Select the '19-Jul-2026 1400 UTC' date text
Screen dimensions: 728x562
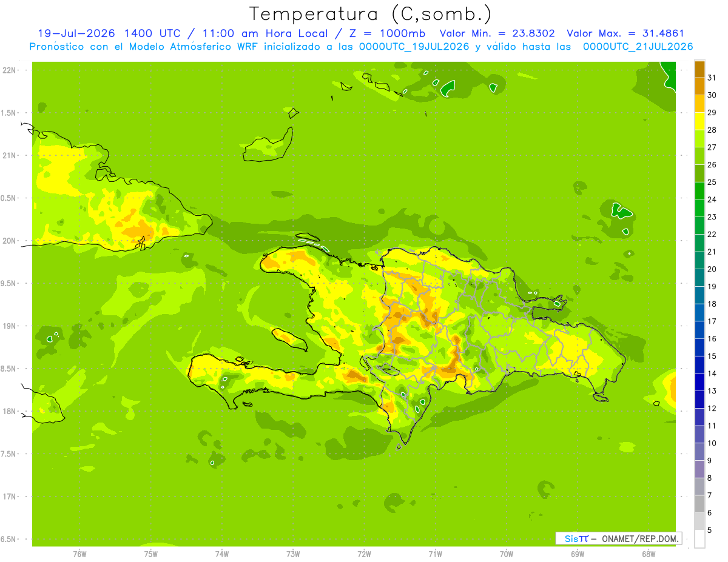(109, 33)
